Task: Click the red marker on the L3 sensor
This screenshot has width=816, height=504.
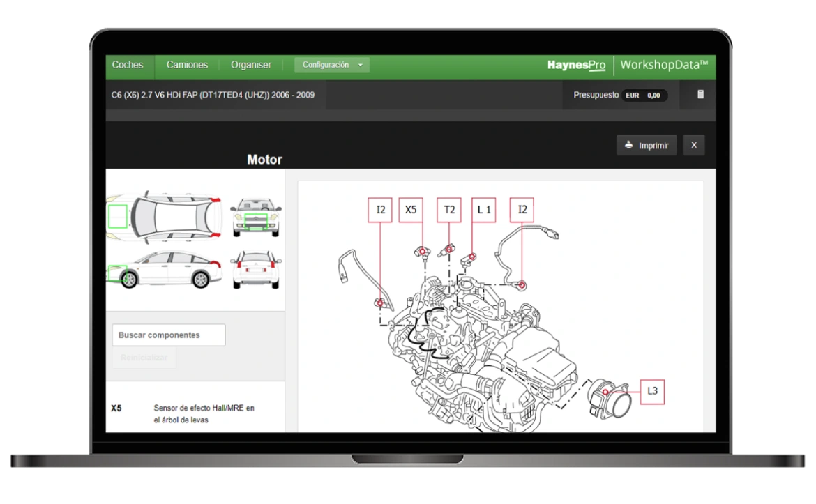Action: (605, 392)
